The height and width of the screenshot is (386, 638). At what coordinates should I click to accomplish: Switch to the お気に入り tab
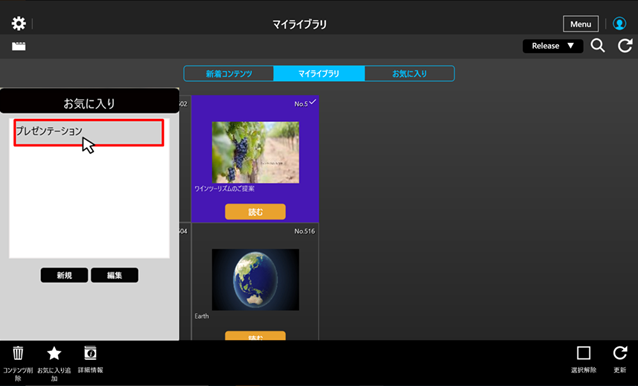[x=409, y=74]
